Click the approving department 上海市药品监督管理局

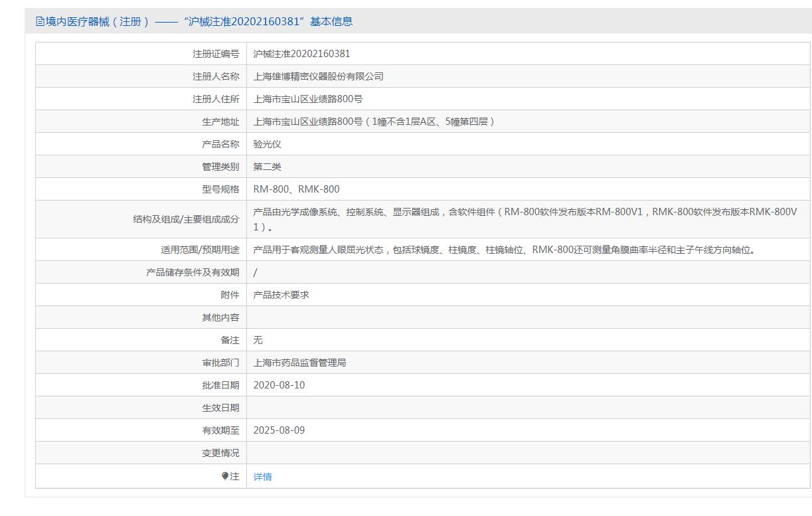pyautogui.click(x=299, y=363)
